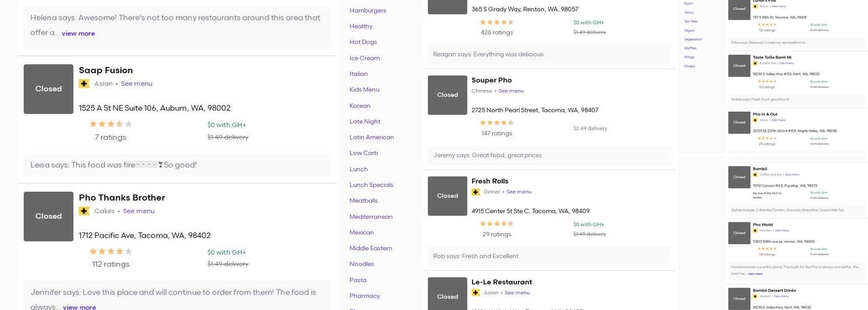Select the Vegetarian filter in the small panel

693,39
